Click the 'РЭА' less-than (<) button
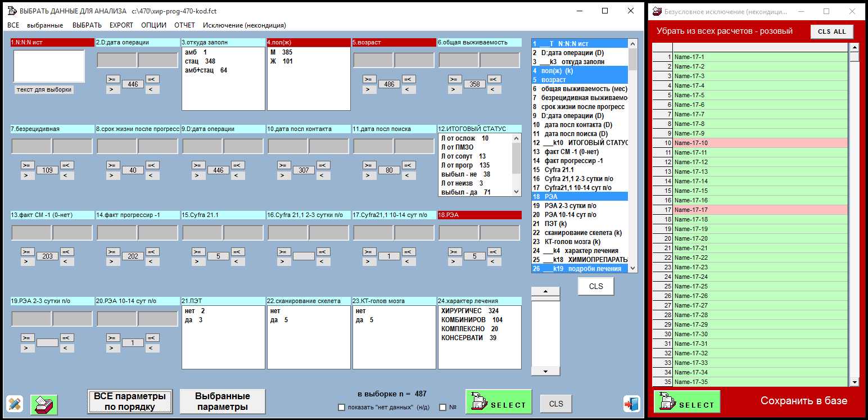Screen dimensions: 868x420 tap(494, 261)
